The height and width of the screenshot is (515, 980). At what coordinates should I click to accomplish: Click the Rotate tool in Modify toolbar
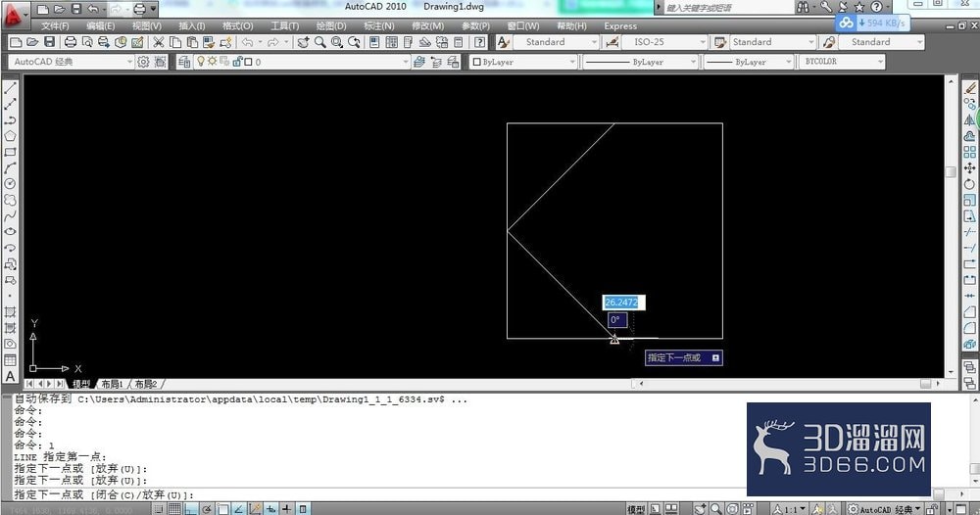click(x=969, y=184)
